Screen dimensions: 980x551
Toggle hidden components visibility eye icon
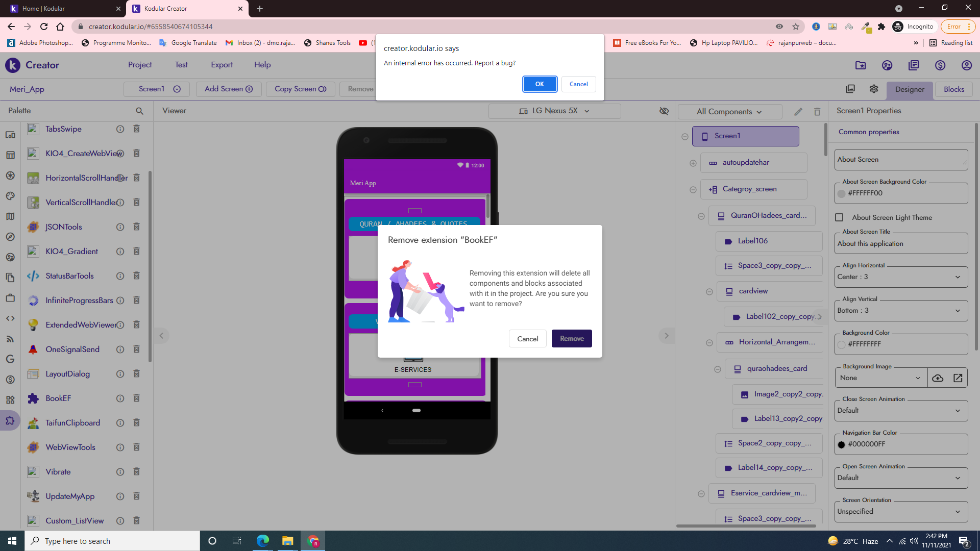pyautogui.click(x=664, y=111)
